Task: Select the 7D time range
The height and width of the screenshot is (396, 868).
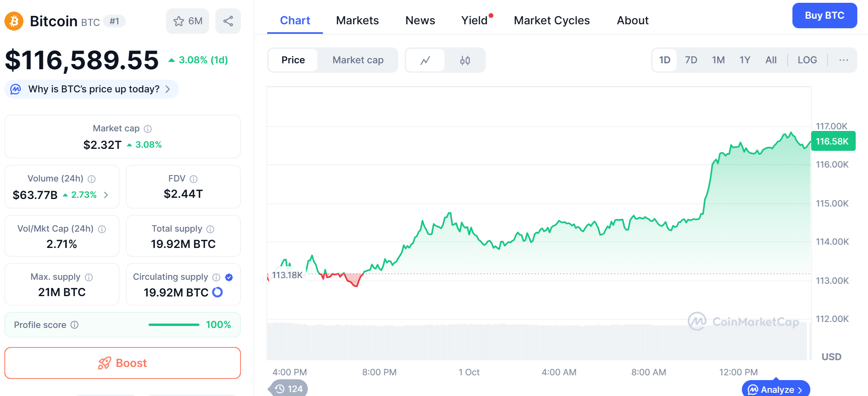Action: pyautogui.click(x=691, y=60)
